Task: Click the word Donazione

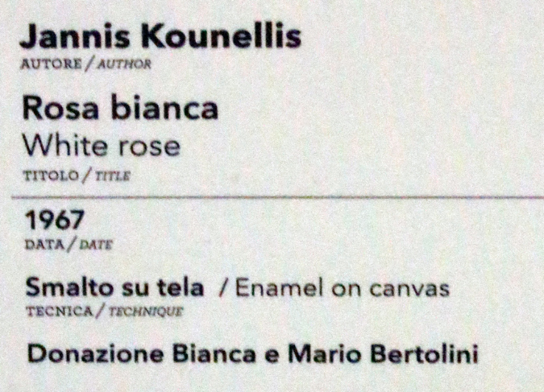Action: [95, 354]
